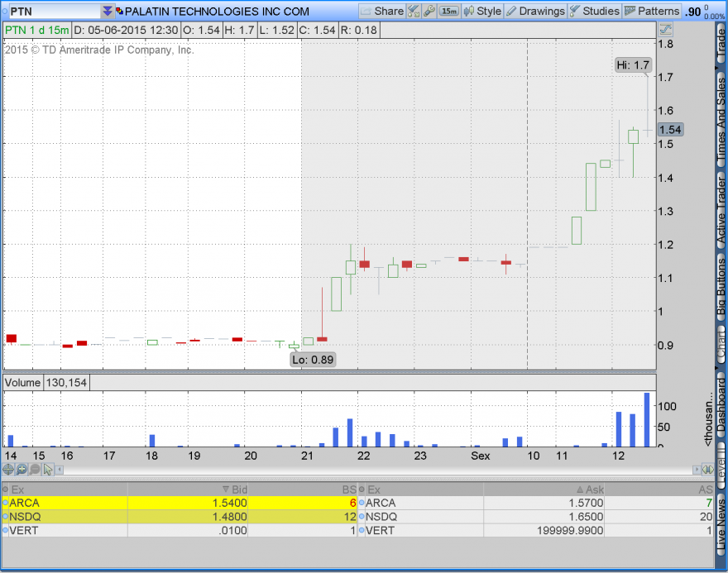Image resolution: width=728 pixels, height=573 pixels.
Task: Click the 1.54 last price marker
Action: tap(670, 130)
